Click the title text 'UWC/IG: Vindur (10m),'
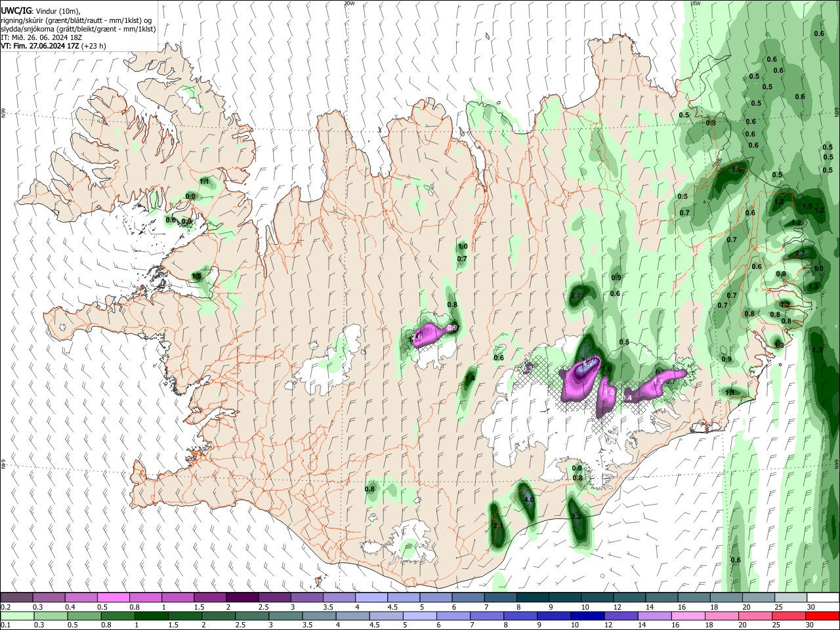 coord(41,11)
